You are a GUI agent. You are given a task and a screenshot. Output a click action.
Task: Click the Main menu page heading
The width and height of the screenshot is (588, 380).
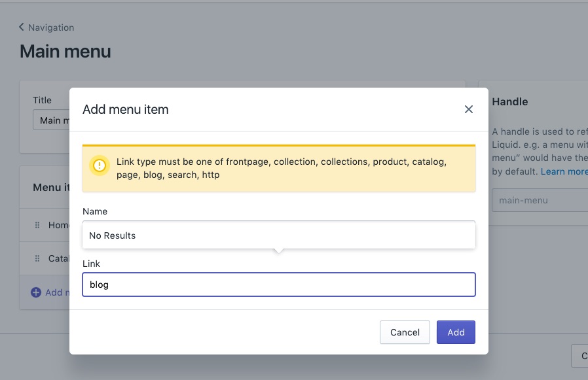click(x=65, y=51)
